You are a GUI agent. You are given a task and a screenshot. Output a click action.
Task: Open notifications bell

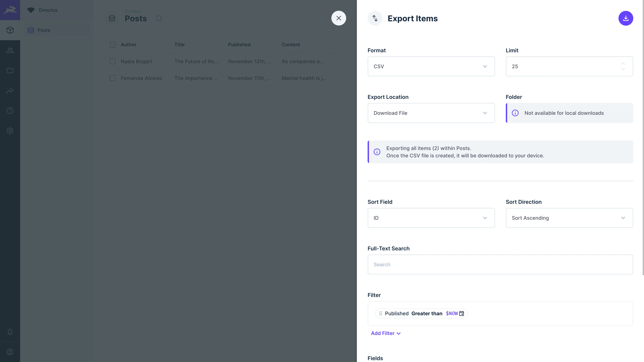tap(10, 332)
